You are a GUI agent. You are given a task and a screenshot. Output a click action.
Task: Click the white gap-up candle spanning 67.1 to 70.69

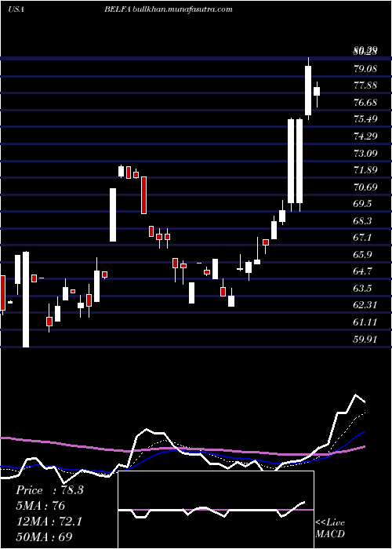[x=113, y=215]
